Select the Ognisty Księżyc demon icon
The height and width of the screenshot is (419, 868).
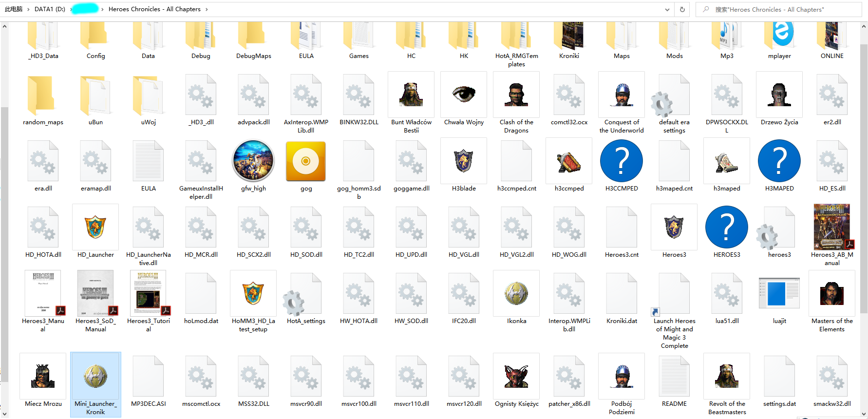pyautogui.click(x=516, y=376)
